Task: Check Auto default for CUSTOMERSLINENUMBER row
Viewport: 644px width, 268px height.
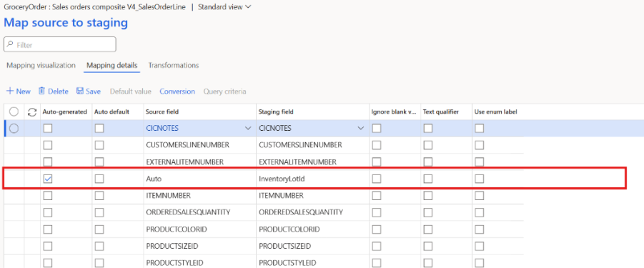Action: coord(99,145)
